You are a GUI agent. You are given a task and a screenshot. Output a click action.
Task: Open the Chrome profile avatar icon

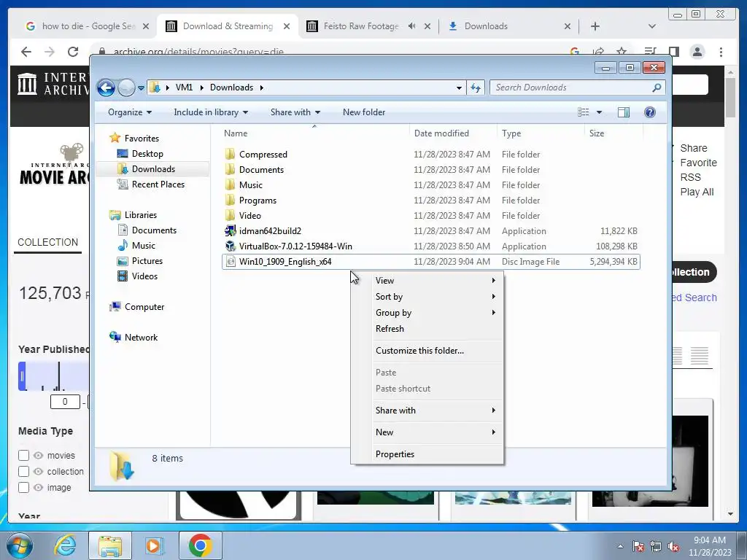697,52
